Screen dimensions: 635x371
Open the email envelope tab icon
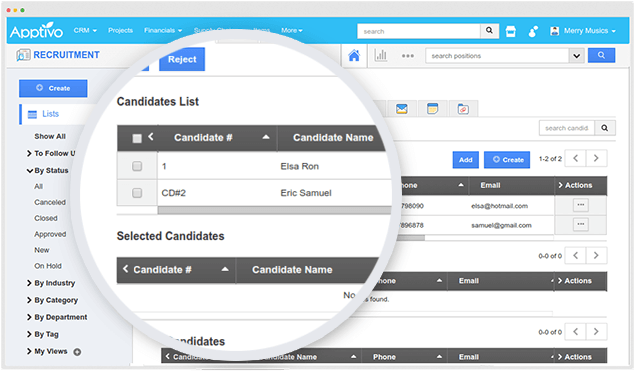[402, 109]
